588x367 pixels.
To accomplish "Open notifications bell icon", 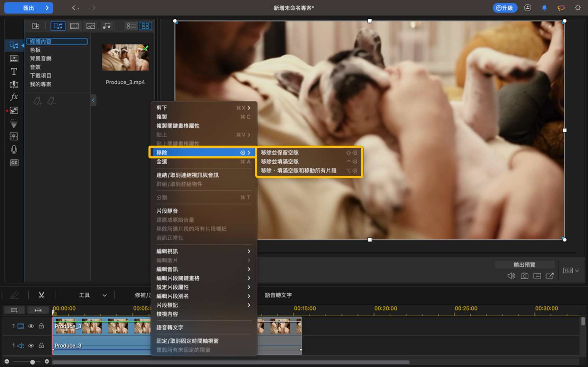I will (544, 8).
